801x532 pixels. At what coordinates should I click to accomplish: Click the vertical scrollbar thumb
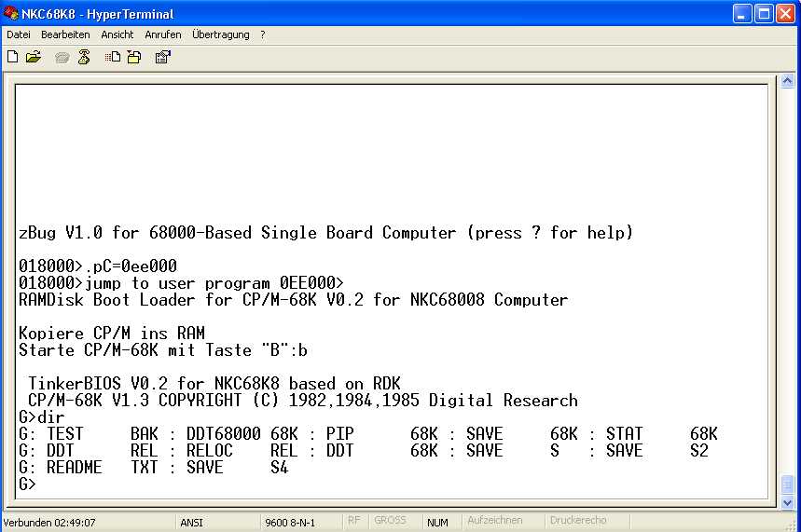click(787, 484)
